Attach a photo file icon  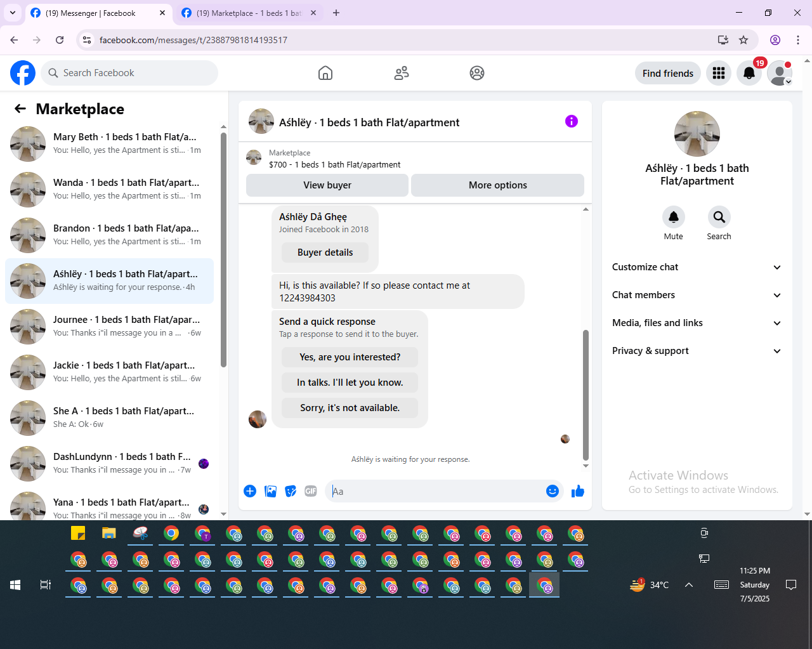point(270,491)
